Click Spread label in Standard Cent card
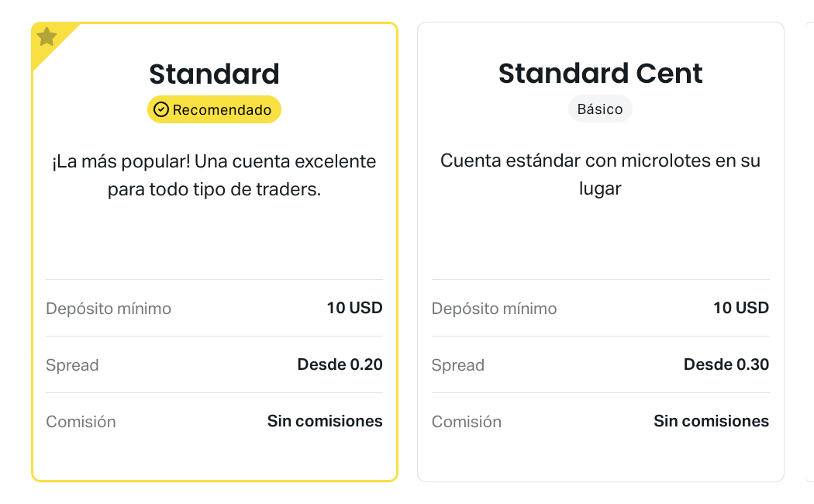 458,365
